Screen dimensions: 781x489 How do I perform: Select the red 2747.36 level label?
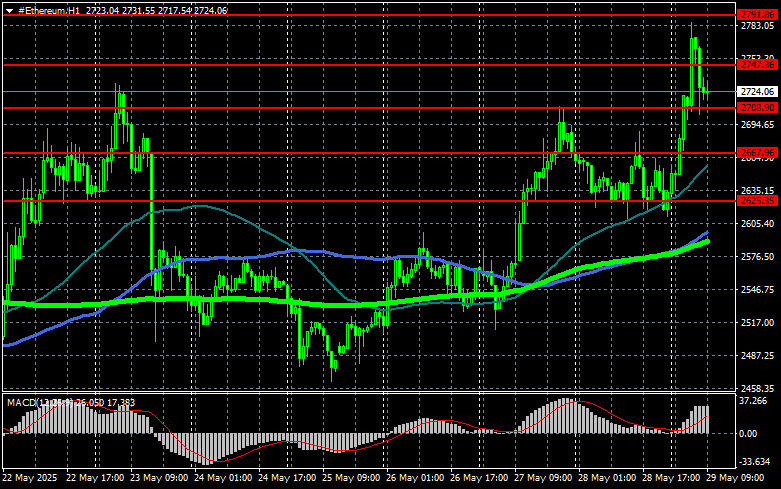pos(757,65)
